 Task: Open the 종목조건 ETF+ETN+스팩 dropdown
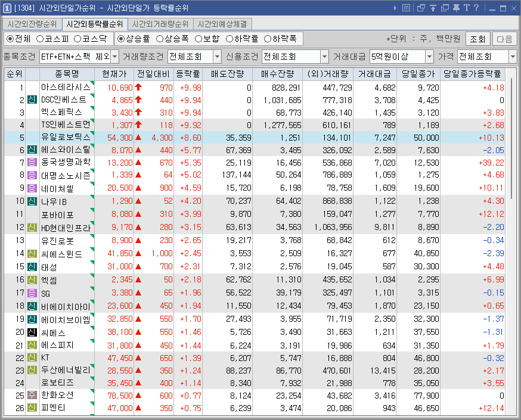coord(114,57)
